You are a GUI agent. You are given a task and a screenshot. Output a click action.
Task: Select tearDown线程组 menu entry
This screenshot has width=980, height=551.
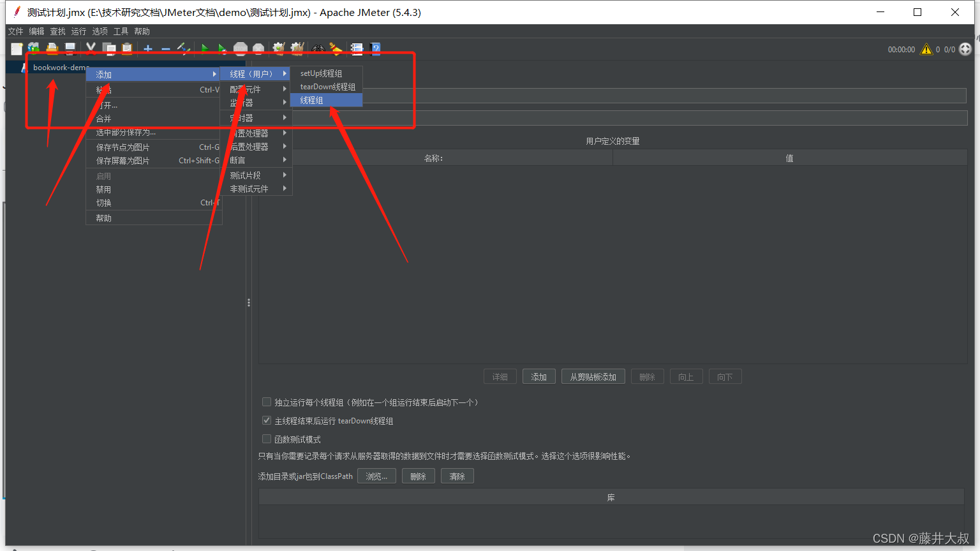327,87
